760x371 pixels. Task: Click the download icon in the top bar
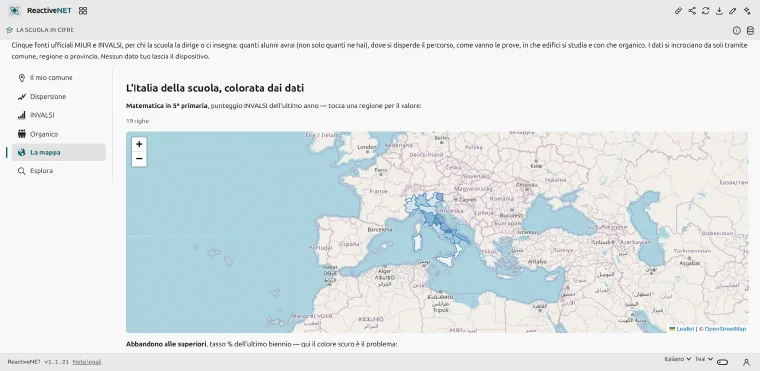pyautogui.click(x=719, y=11)
